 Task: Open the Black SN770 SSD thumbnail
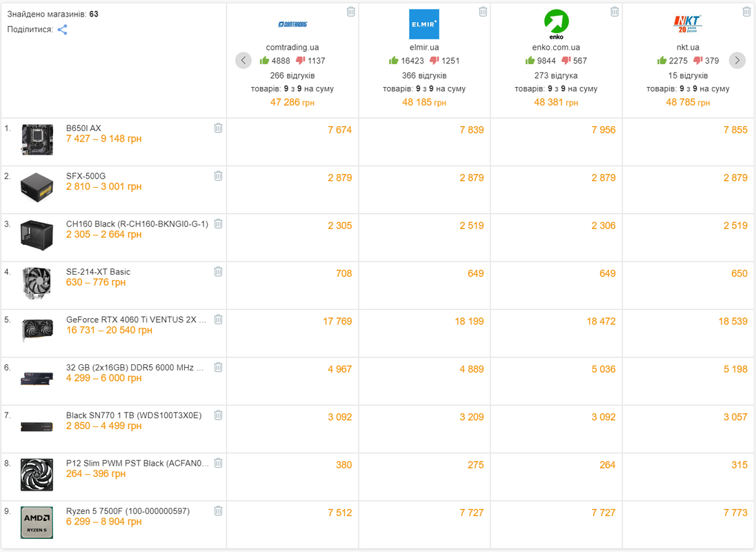coord(37,426)
